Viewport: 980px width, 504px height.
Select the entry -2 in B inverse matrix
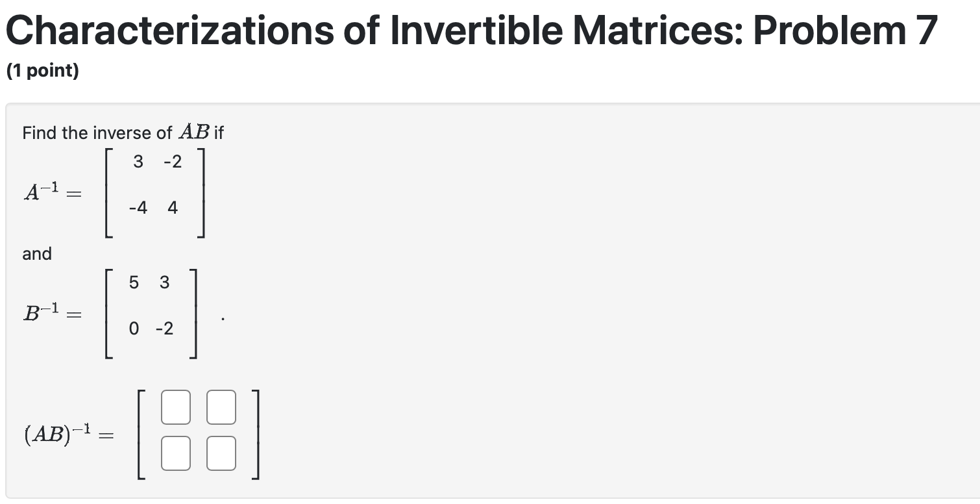coord(165,329)
